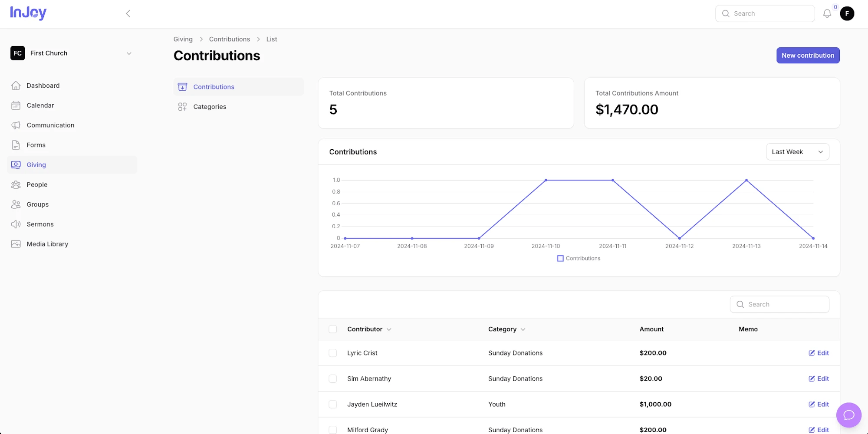868x434 pixels.
Task: Click the Categories grid icon
Action: pyautogui.click(x=182, y=106)
